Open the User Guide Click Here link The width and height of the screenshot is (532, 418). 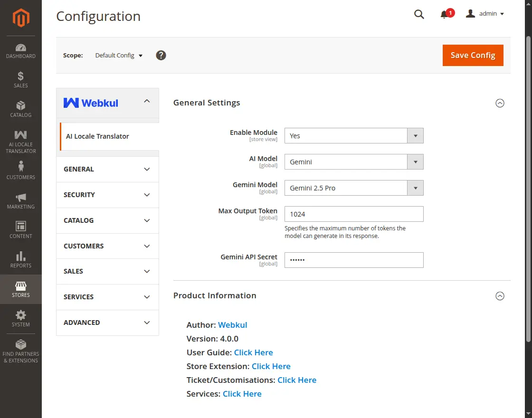click(253, 352)
